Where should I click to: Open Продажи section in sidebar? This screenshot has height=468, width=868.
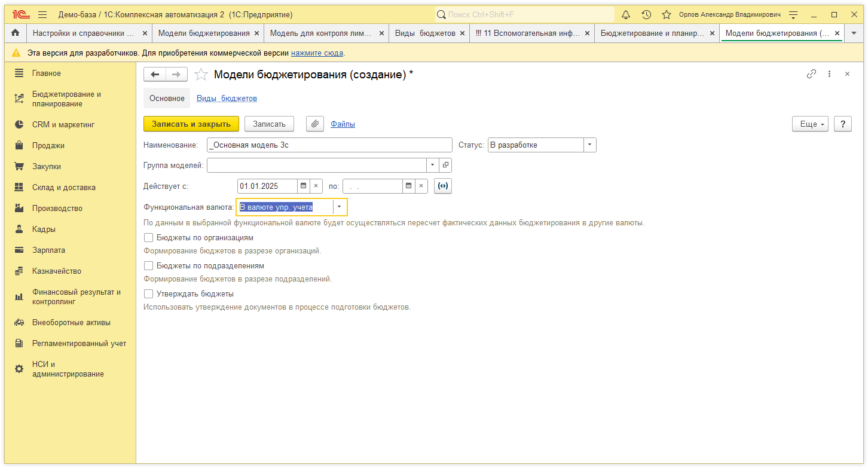pos(48,146)
